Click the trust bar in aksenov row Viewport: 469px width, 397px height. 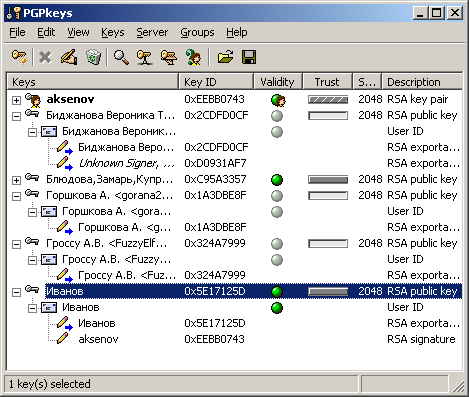[328, 100]
